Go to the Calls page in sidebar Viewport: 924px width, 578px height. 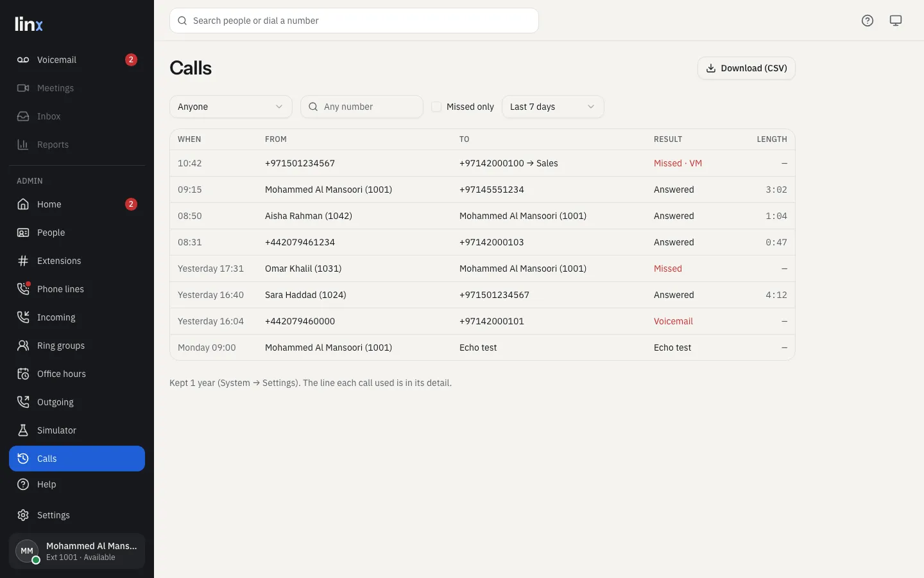77,459
